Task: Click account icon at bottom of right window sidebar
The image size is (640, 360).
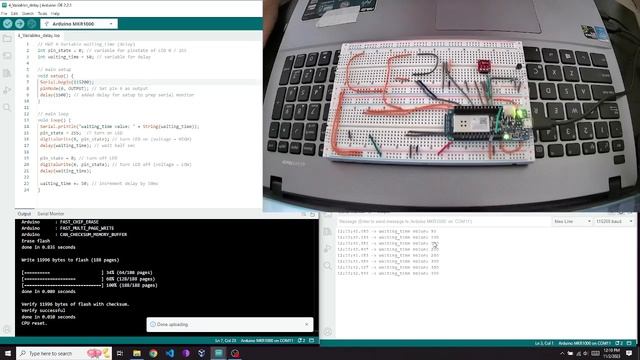Action: point(327,332)
